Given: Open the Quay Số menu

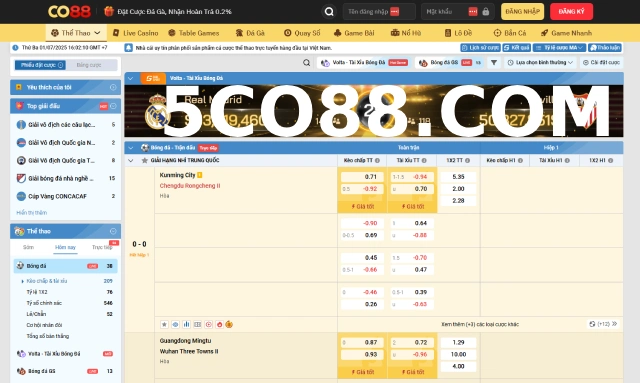Looking at the screenshot, I should click(302, 33).
